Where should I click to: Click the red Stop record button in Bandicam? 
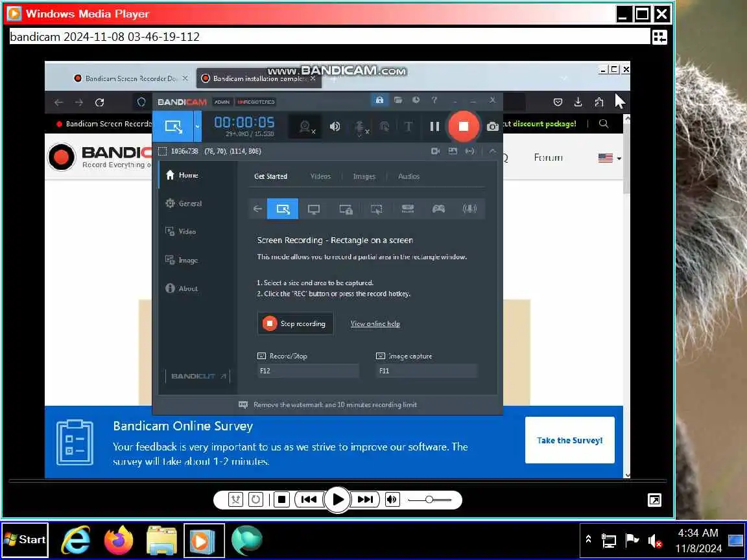coord(463,126)
